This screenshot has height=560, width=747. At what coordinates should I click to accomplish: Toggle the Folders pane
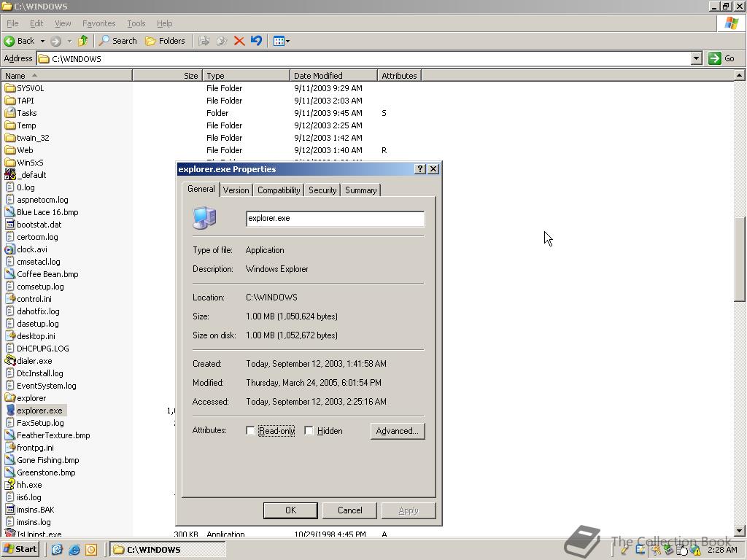pos(165,41)
